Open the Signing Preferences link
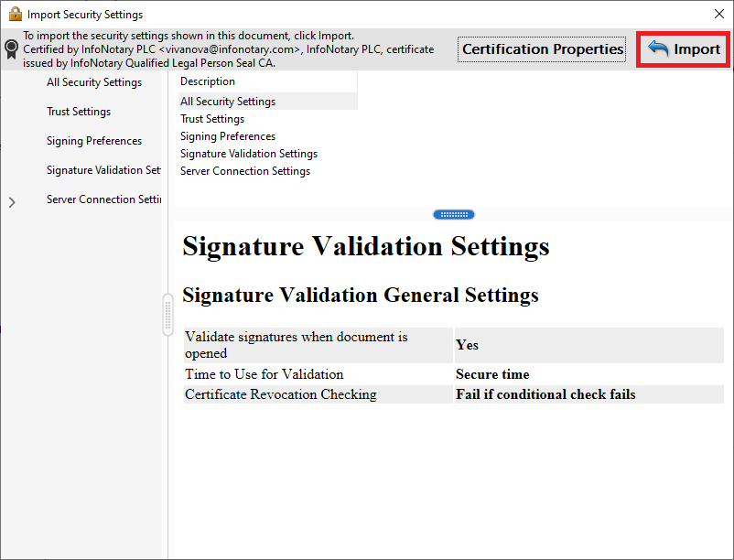Viewport: 734px width, 560px height. pyautogui.click(x=227, y=135)
